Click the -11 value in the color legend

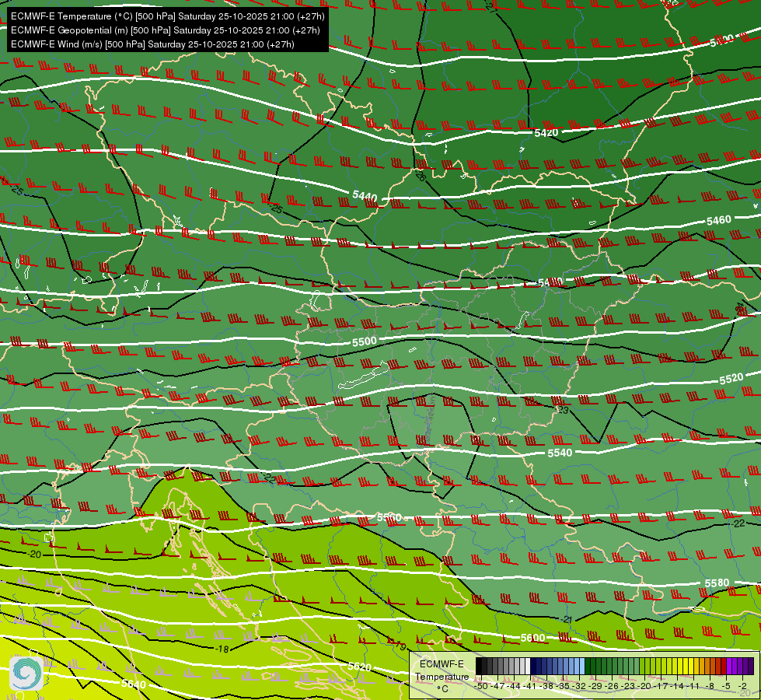point(693,686)
